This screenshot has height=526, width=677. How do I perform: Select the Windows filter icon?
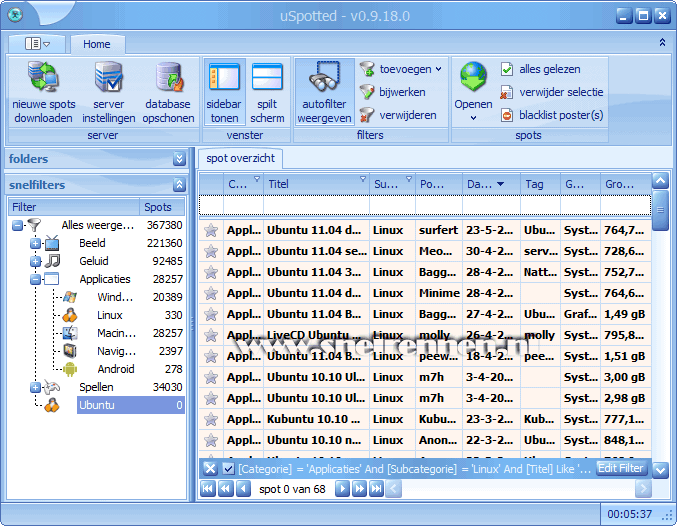pos(70,297)
